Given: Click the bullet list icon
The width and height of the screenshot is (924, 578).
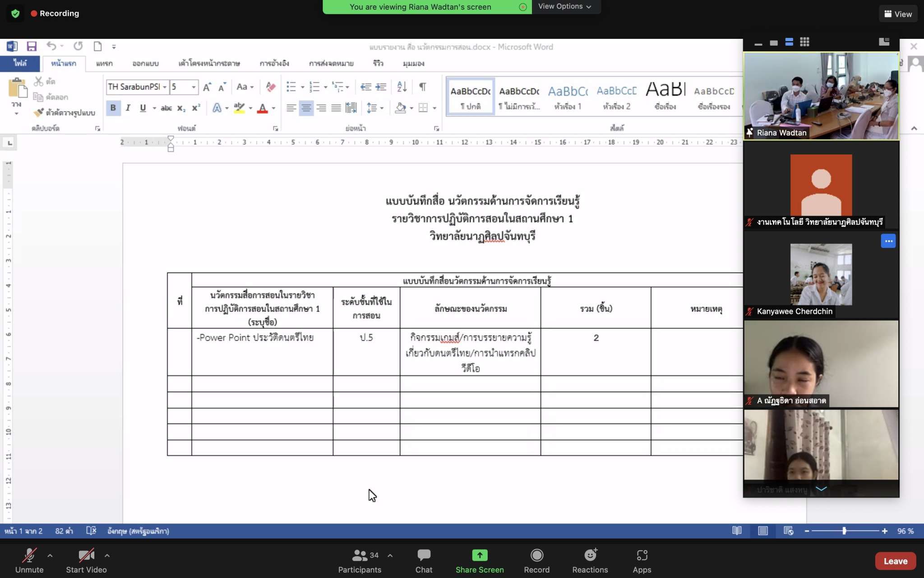Looking at the screenshot, I should pyautogui.click(x=291, y=86).
